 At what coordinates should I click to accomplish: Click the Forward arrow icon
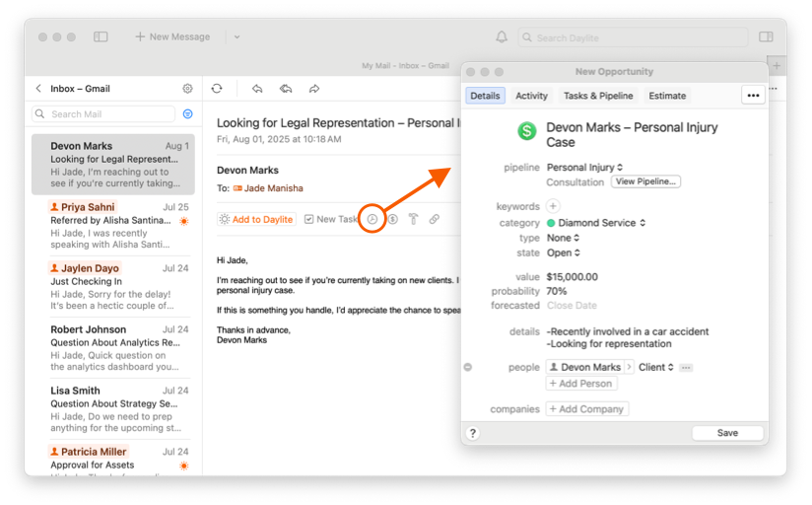[314, 89]
